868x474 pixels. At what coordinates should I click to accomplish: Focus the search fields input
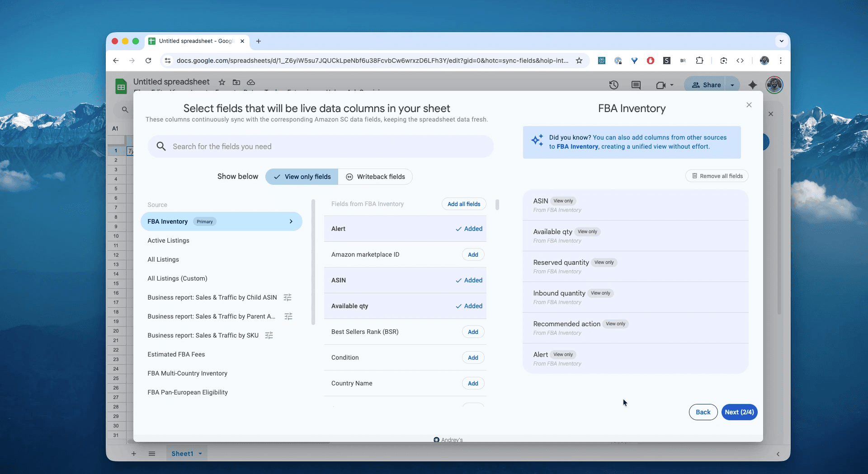click(321, 146)
